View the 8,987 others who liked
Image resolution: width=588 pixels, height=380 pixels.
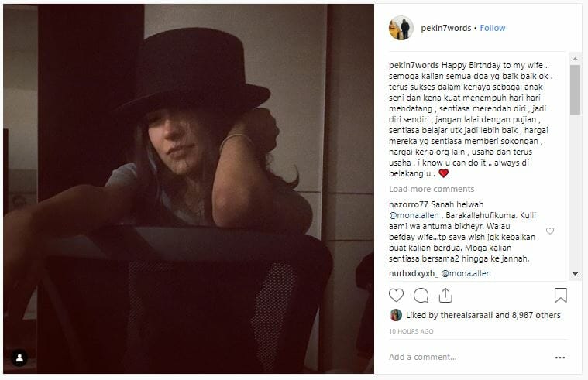point(535,315)
